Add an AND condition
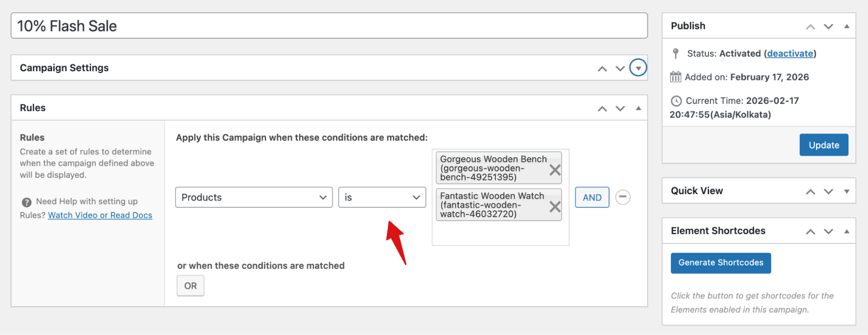868x335 pixels. 592,197
